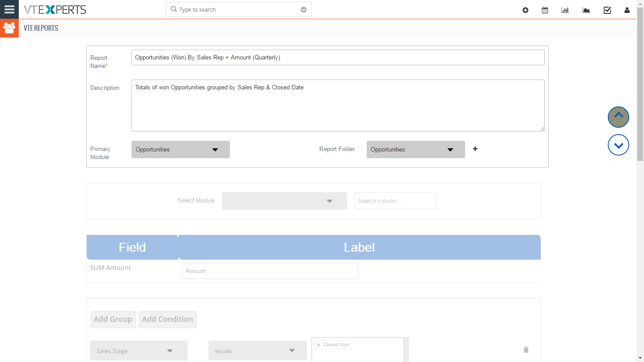Open the calendar icon in the top bar
Viewport: 644px width, 362px height.
point(545,10)
